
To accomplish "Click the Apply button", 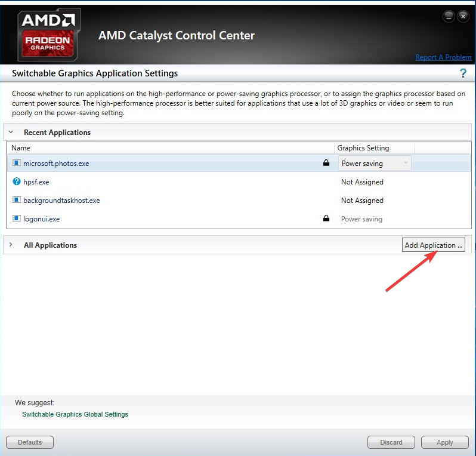I will (x=445, y=442).
